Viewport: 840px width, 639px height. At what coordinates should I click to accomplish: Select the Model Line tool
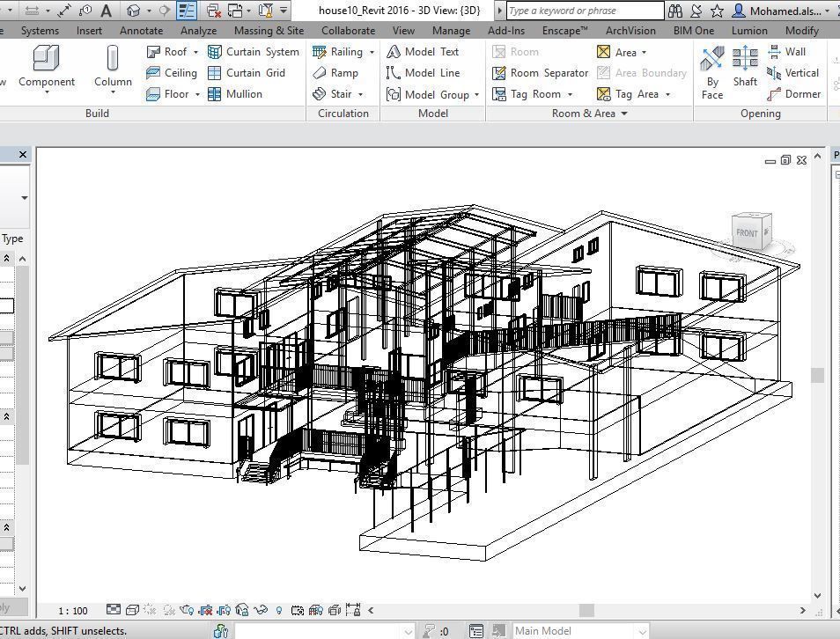click(424, 73)
